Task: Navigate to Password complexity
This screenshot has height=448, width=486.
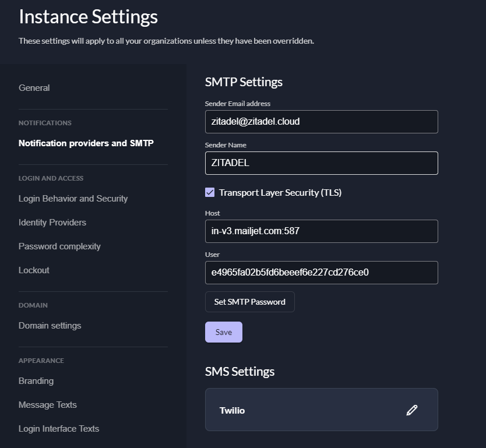Action: point(59,246)
